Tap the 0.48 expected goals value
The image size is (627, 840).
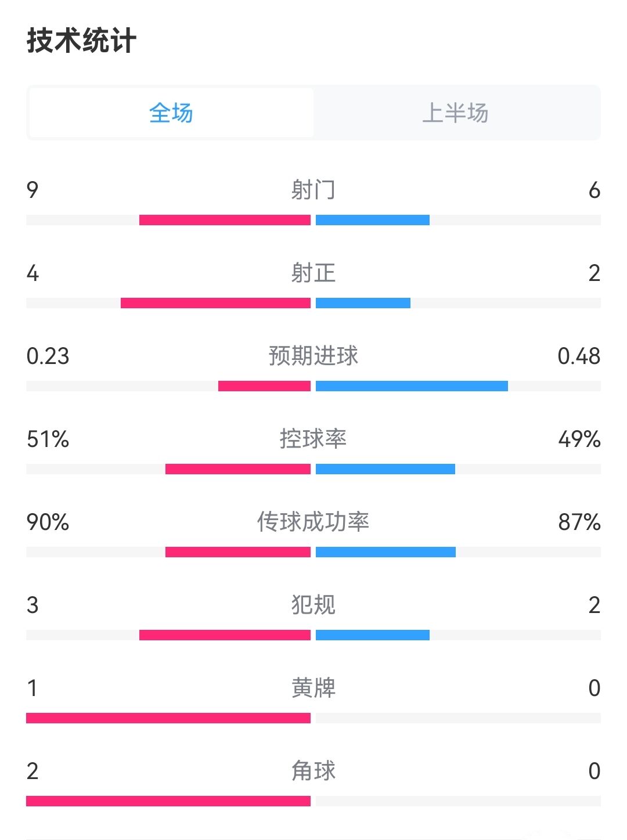(579, 356)
